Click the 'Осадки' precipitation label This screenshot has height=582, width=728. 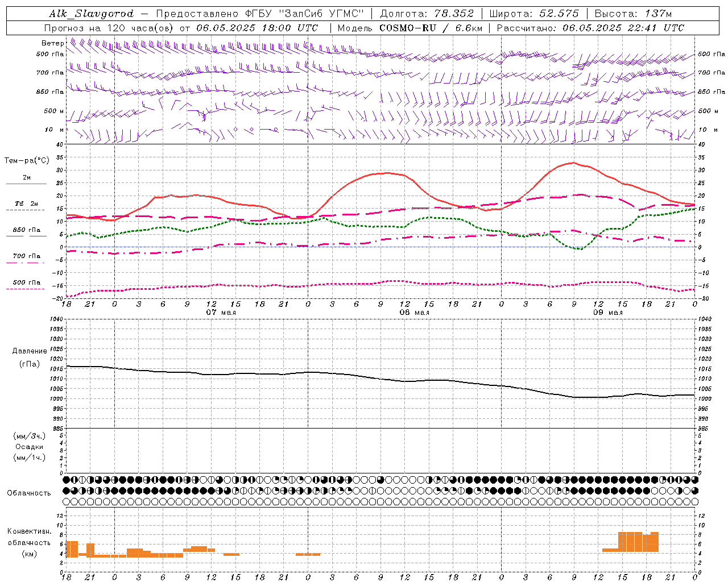point(30,447)
